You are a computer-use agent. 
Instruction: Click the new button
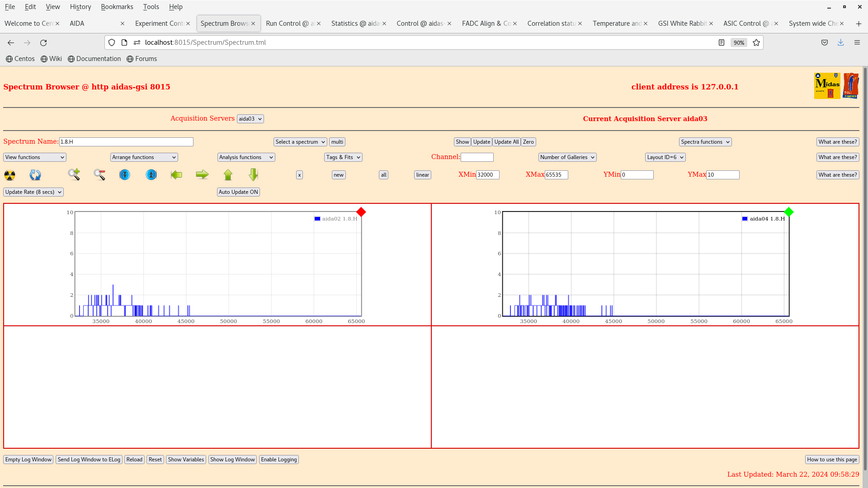pyautogui.click(x=339, y=175)
